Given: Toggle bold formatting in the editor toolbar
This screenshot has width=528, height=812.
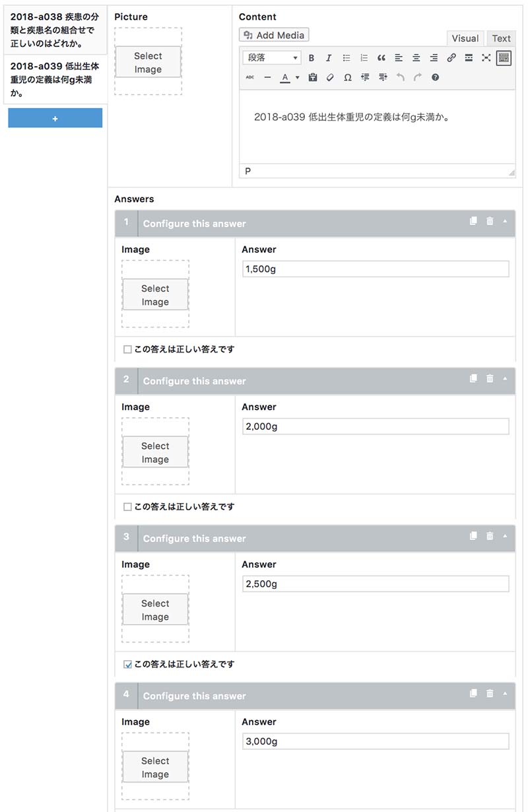Looking at the screenshot, I should point(312,58).
